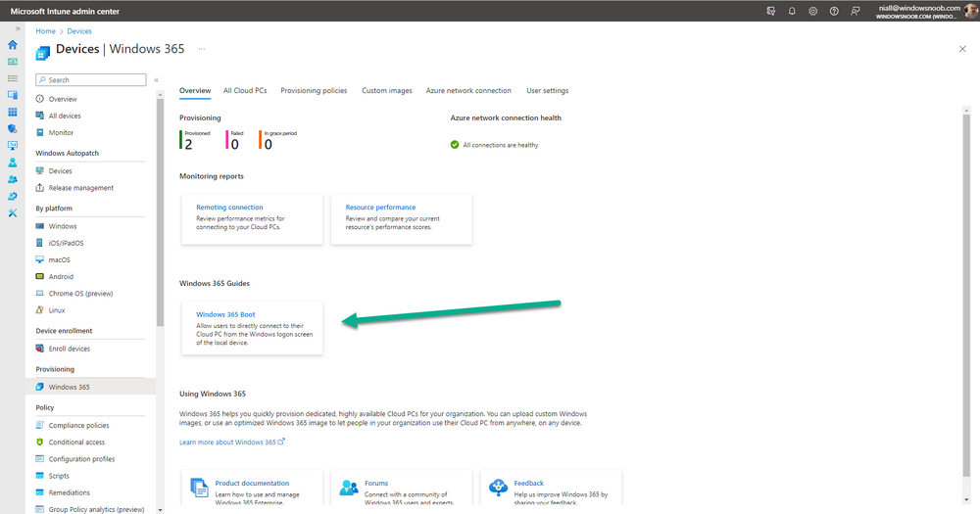Open Troubleshooting tools icon in left rail
Viewport: 980px width, 514px height.
coord(13,213)
